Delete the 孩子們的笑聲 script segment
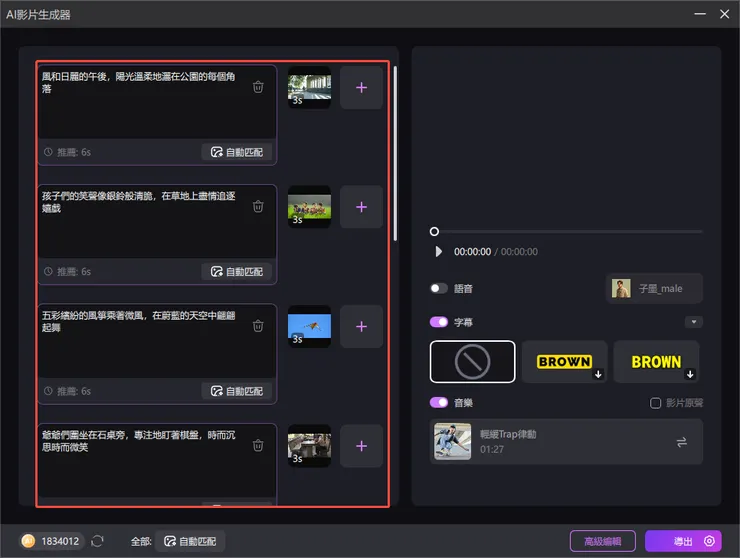The image size is (740, 558). coord(258,206)
